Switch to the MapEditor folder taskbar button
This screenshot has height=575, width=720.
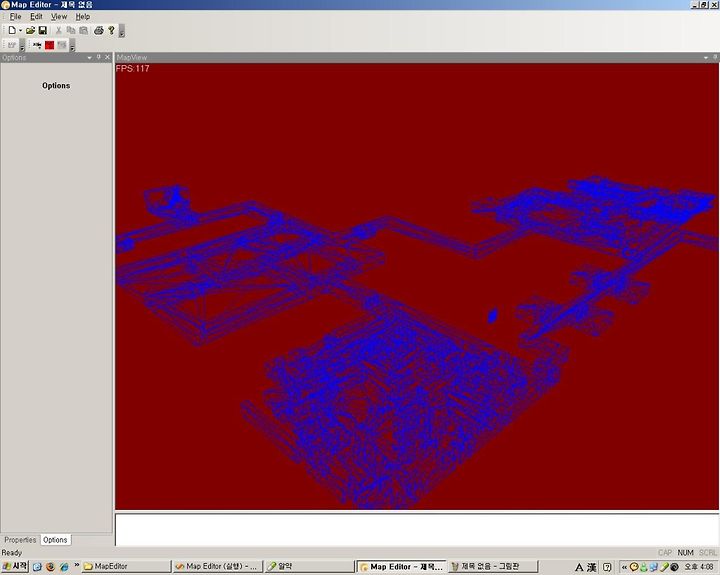126,567
